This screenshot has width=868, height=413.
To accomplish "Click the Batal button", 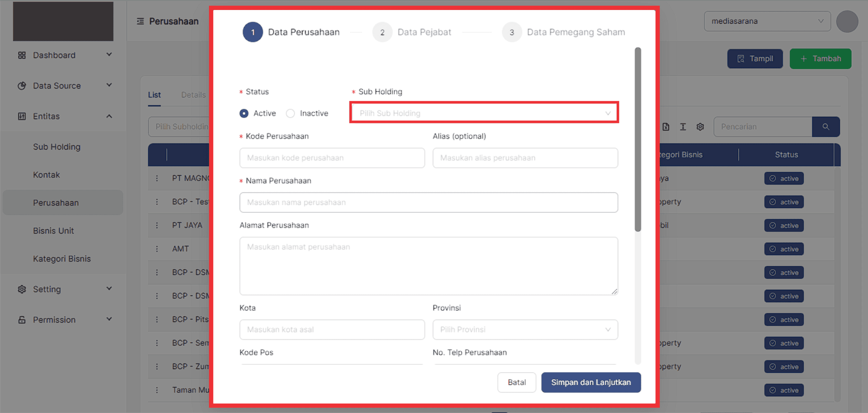I will [516, 382].
